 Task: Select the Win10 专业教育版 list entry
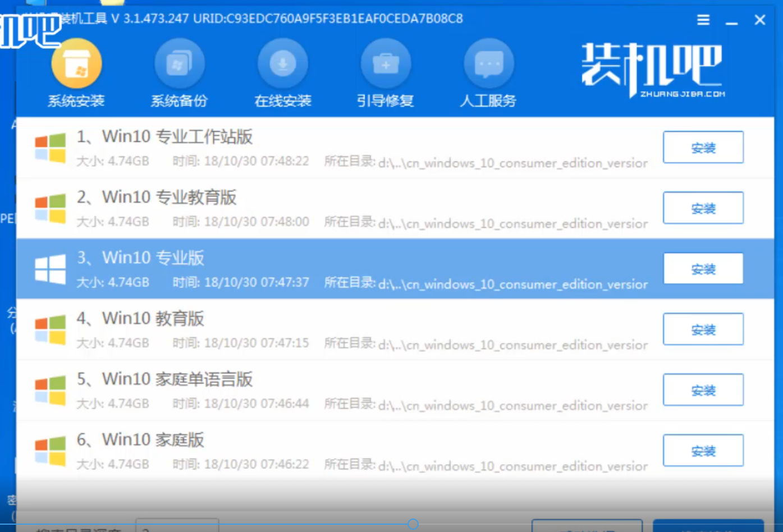(x=337, y=208)
